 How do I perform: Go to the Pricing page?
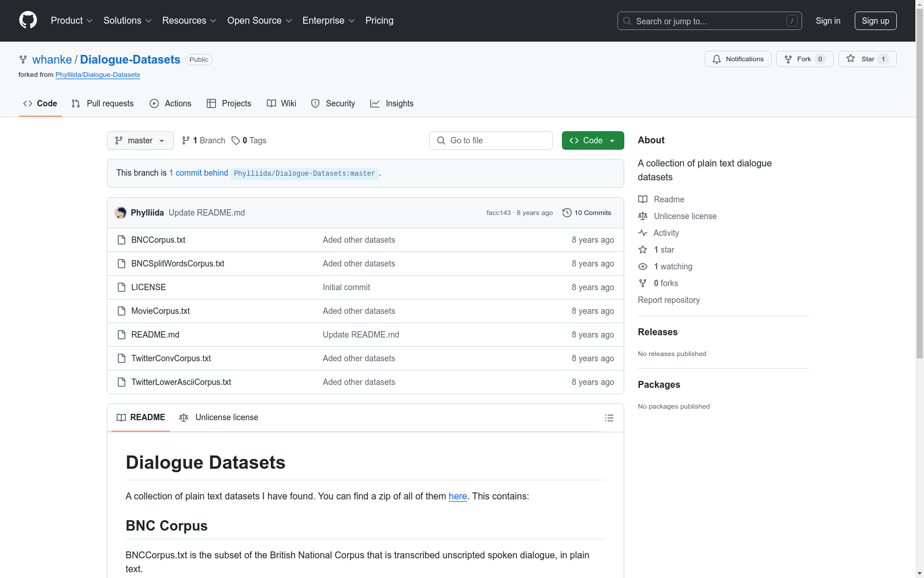coord(379,21)
